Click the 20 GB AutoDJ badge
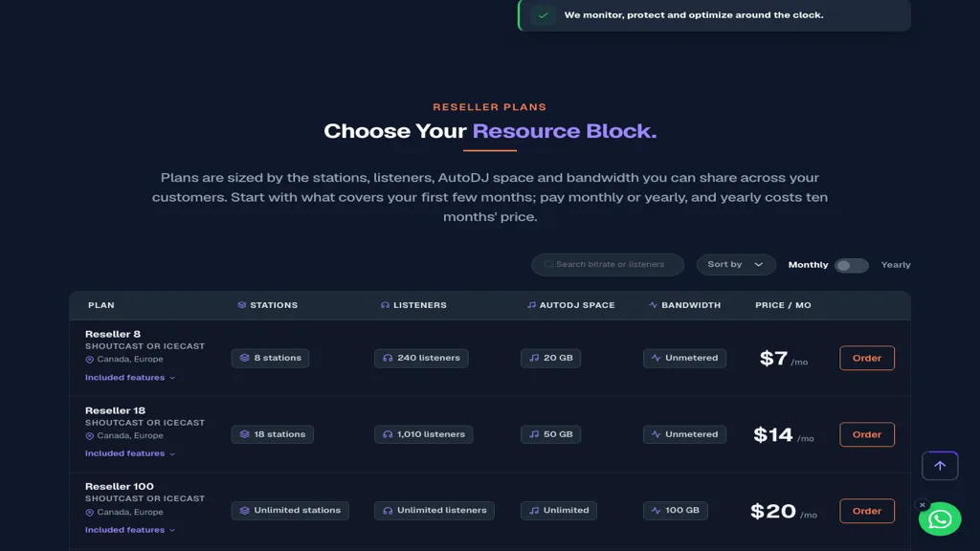This screenshot has width=980, height=551. 550,358
